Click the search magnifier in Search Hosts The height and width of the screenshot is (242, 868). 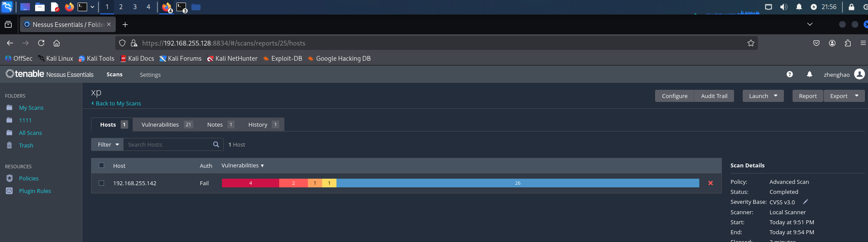click(216, 144)
